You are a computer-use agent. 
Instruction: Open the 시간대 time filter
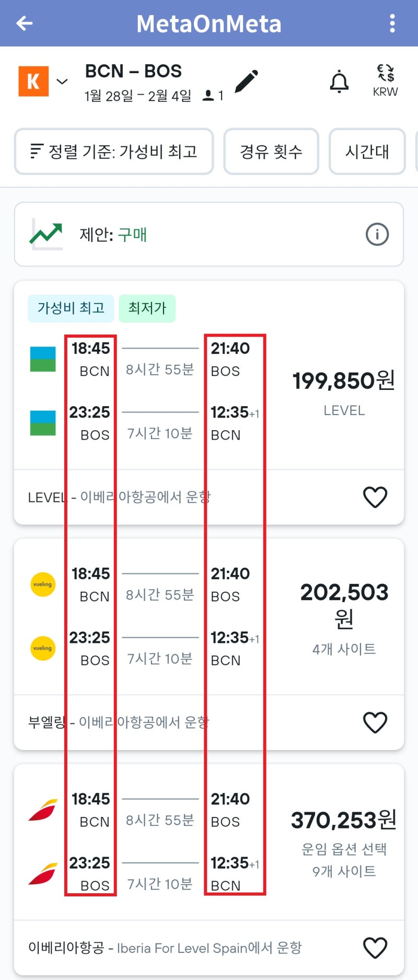[x=367, y=152]
